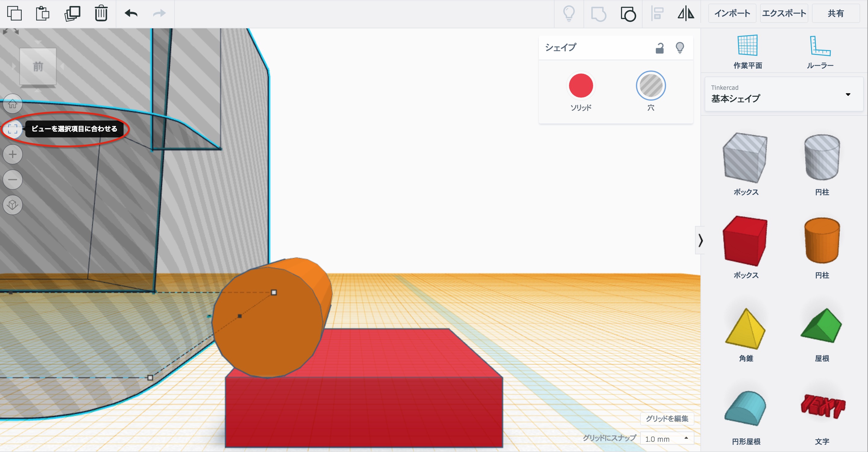Undo the last action
The image size is (868, 452).
click(131, 14)
